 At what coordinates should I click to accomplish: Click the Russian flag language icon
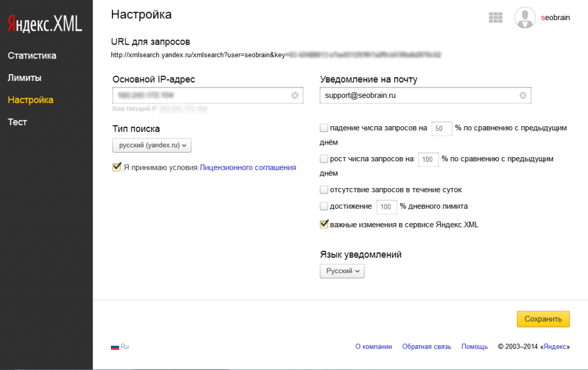click(x=115, y=347)
